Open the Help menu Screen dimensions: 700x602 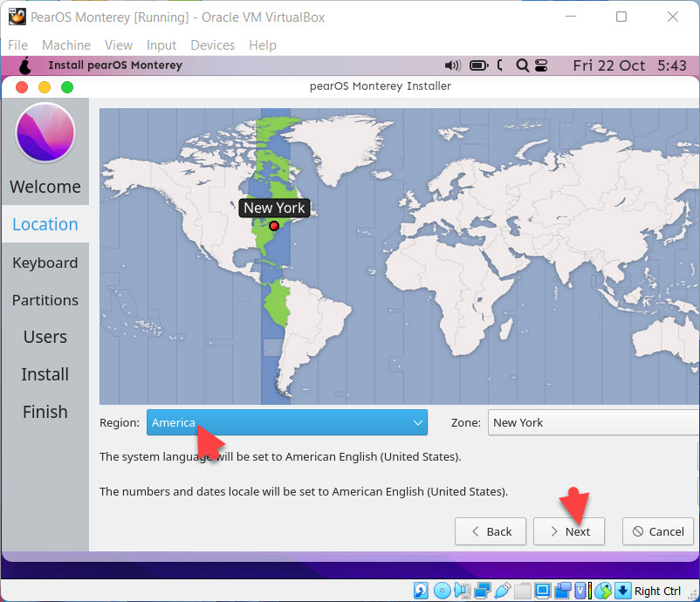pyautogui.click(x=263, y=45)
